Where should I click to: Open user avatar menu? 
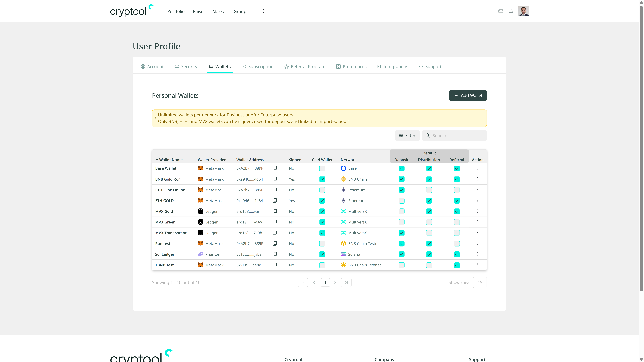pyautogui.click(x=523, y=11)
